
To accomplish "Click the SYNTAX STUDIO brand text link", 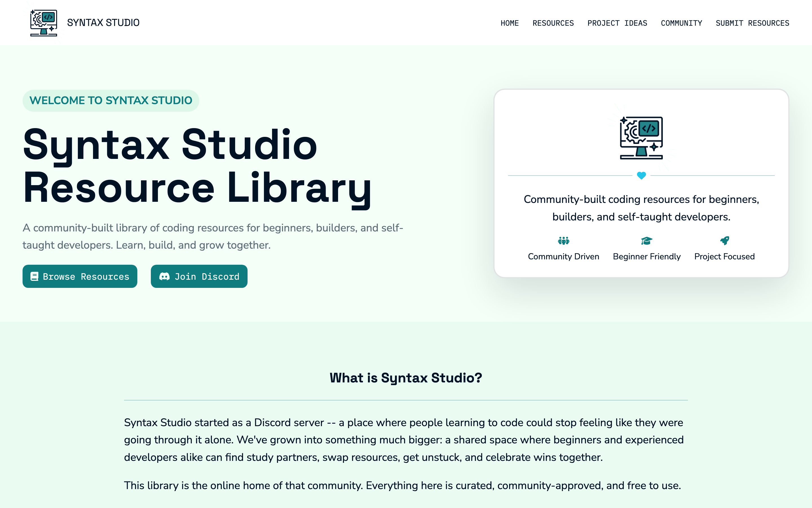I will coord(103,23).
